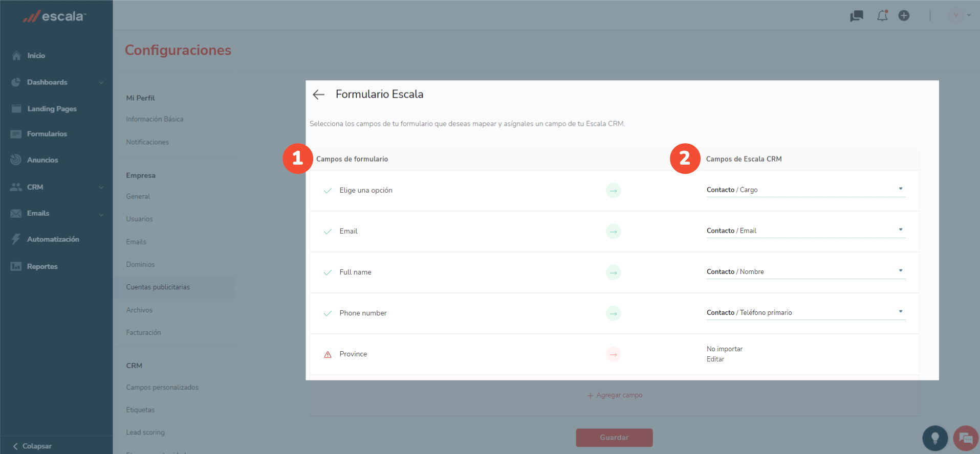Click the CRM people icon
The height and width of the screenshot is (454, 980).
coord(16,187)
